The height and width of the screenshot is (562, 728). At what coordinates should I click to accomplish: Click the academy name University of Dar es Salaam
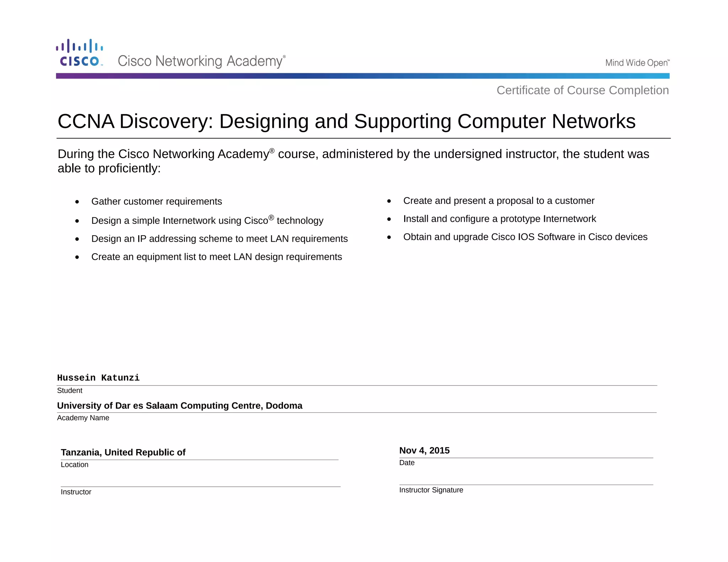[180, 406]
